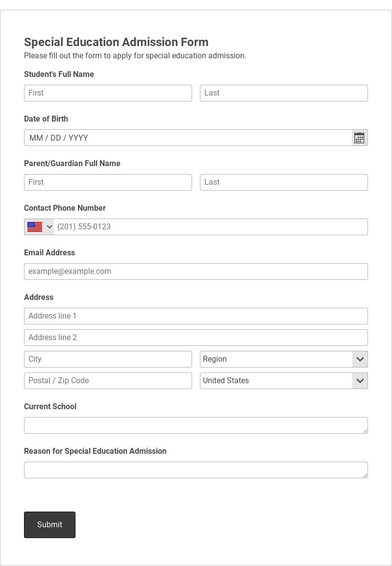Focus the Address line 2 field
Viewport: 392px width, 566px height.
click(196, 338)
